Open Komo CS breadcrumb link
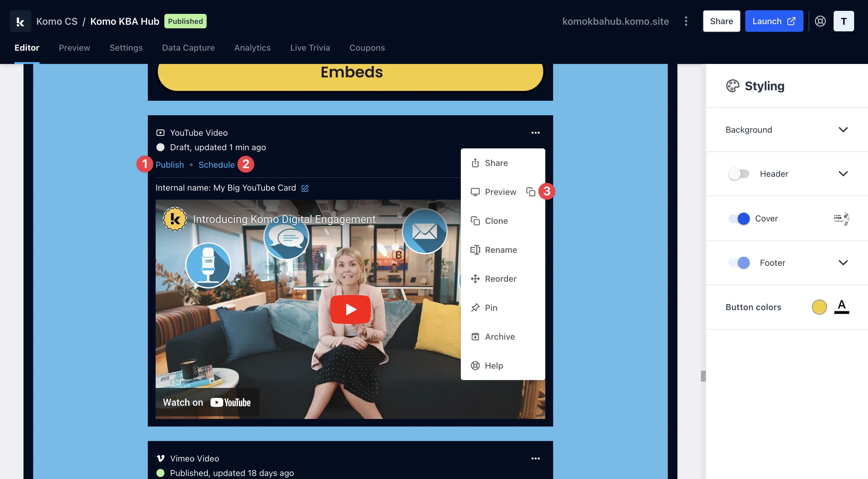The height and width of the screenshot is (479, 868). tap(57, 21)
